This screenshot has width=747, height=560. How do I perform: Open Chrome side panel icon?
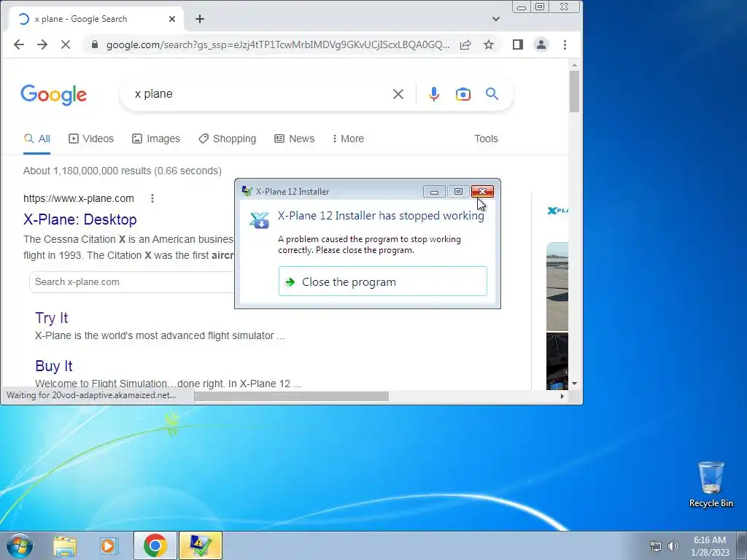point(518,44)
